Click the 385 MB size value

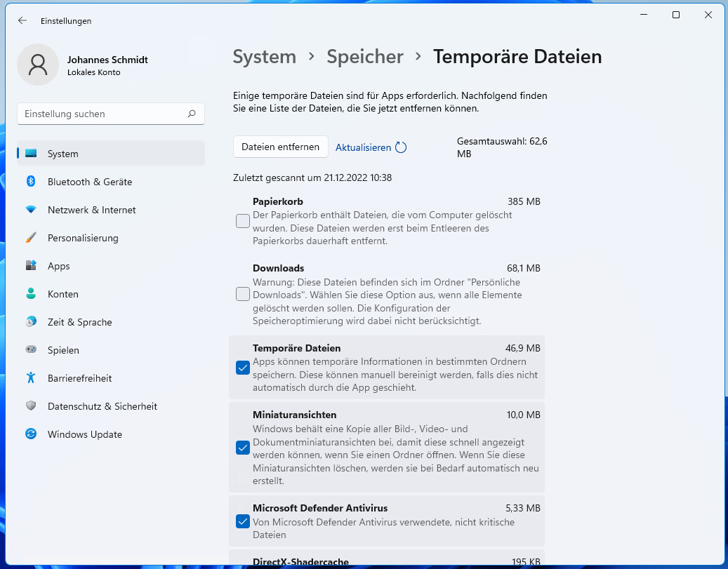coord(524,201)
